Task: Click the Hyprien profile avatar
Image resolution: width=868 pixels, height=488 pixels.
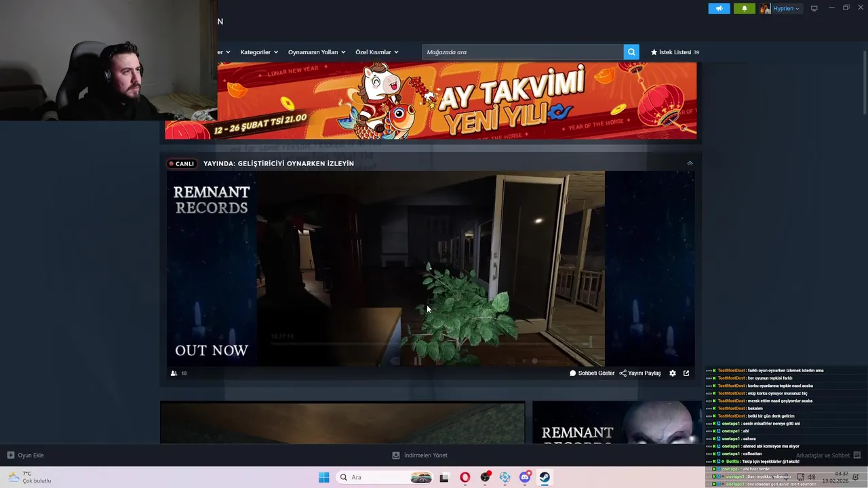Action: (765, 8)
